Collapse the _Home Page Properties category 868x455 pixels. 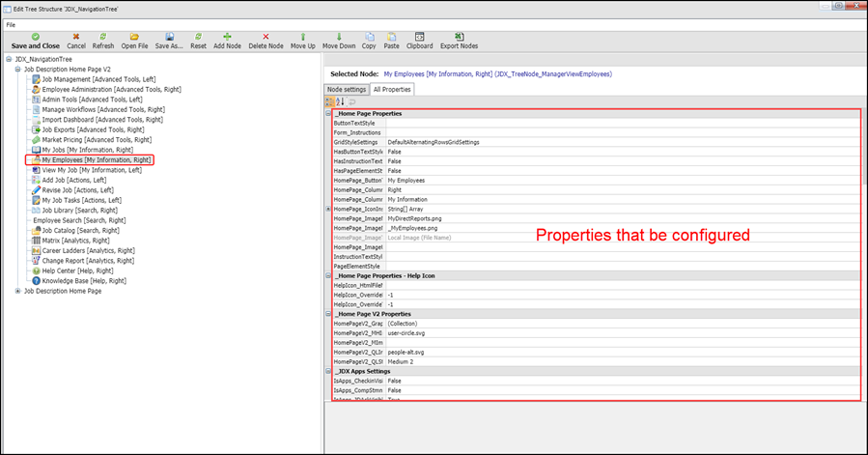click(x=329, y=114)
